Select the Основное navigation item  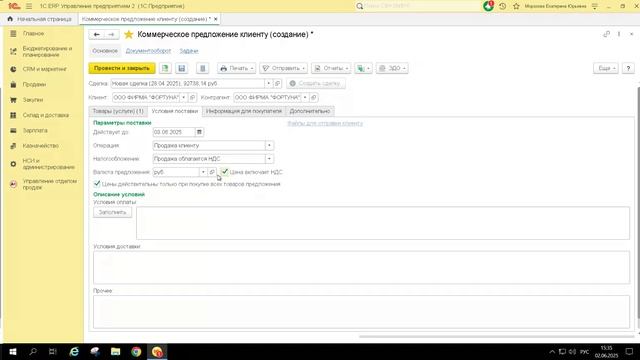coord(105,51)
